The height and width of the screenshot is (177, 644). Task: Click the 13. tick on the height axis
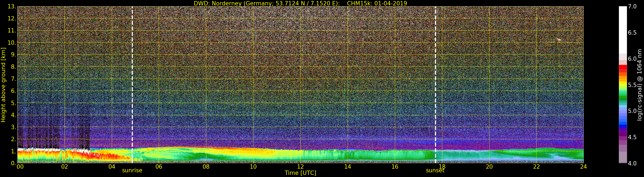pyautogui.click(x=12, y=7)
